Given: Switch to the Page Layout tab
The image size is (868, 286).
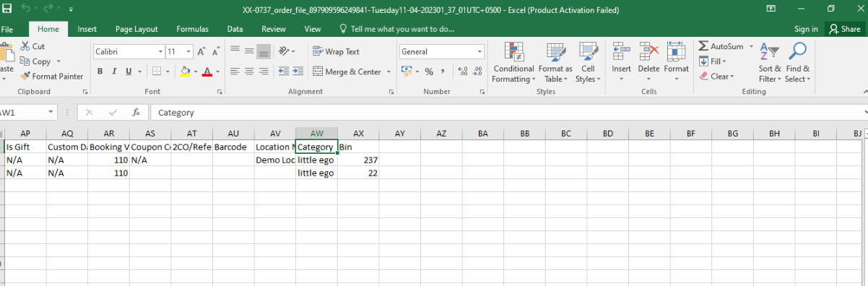Looking at the screenshot, I should [x=136, y=29].
